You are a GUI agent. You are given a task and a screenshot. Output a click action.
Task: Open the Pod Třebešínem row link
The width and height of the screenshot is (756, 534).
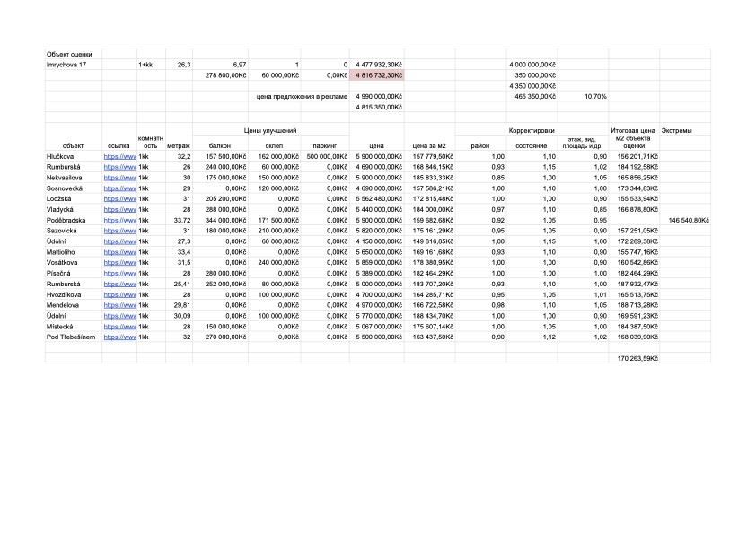(119, 337)
